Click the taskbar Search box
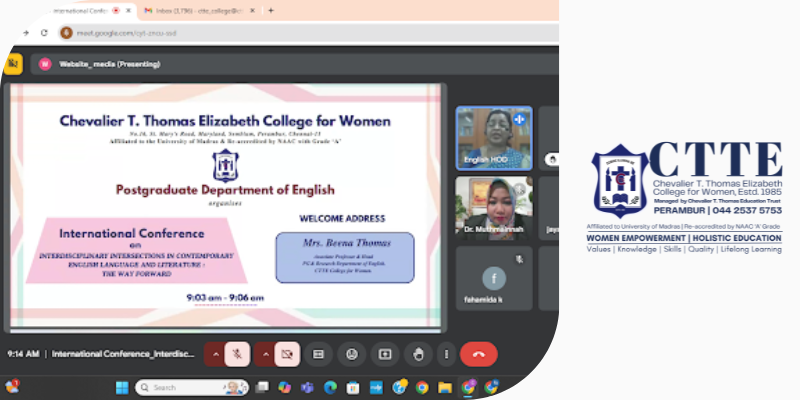This screenshot has width=800, height=400. 192,387
